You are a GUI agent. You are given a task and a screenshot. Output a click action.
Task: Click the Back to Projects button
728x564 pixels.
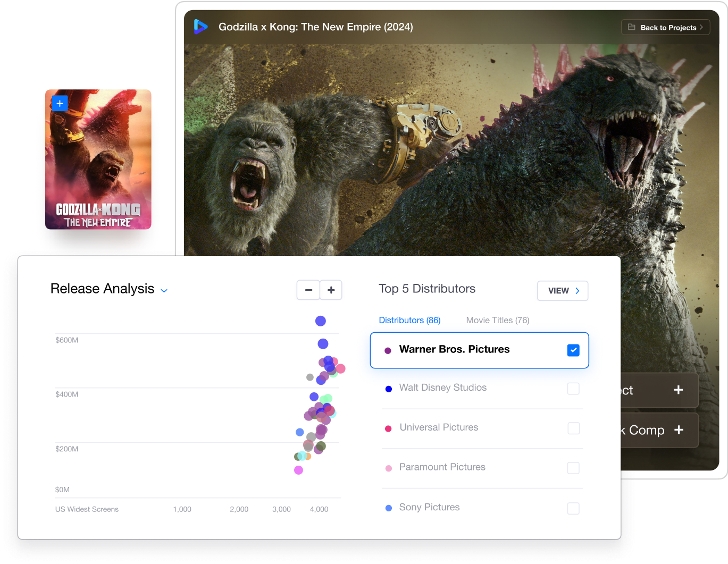(665, 27)
